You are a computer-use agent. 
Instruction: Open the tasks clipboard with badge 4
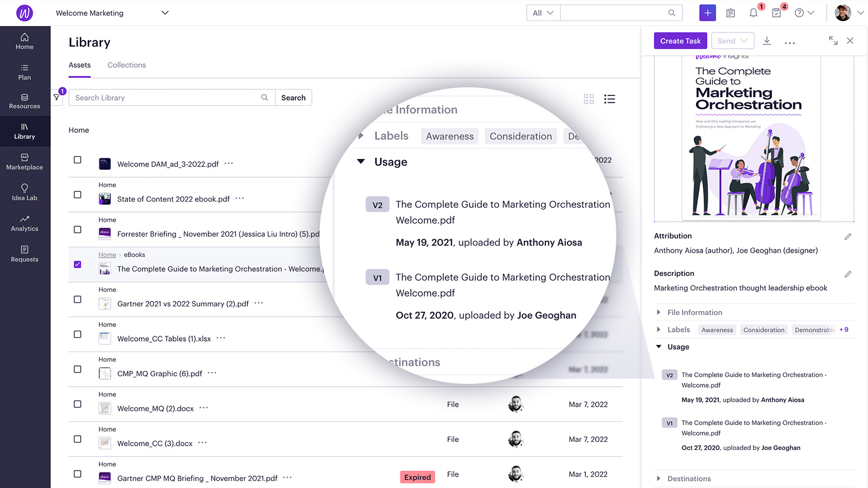click(x=776, y=13)
